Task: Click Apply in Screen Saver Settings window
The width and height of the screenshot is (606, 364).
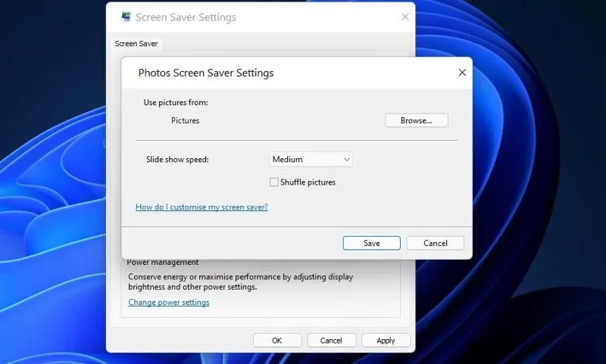Action: coord(386,341)
